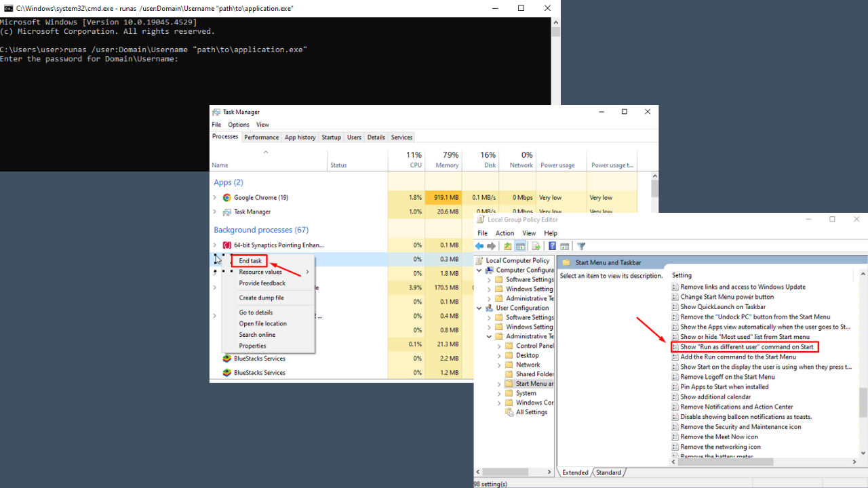
Task: Click policy icon beside Change Start Menu power button
Action: 675,297
